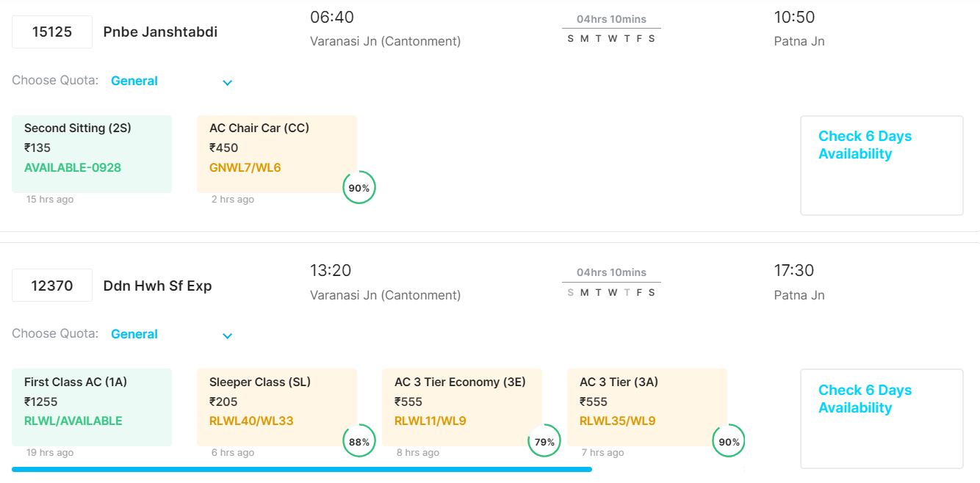Open the Pnbe Janshtabdi train name
The height and width of the screenshot is (483, 980).
160,32
